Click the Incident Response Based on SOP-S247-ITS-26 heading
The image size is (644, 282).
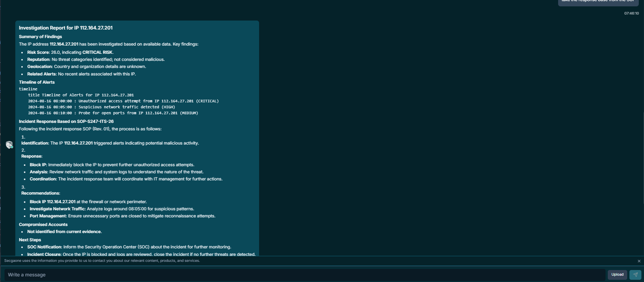66,121
